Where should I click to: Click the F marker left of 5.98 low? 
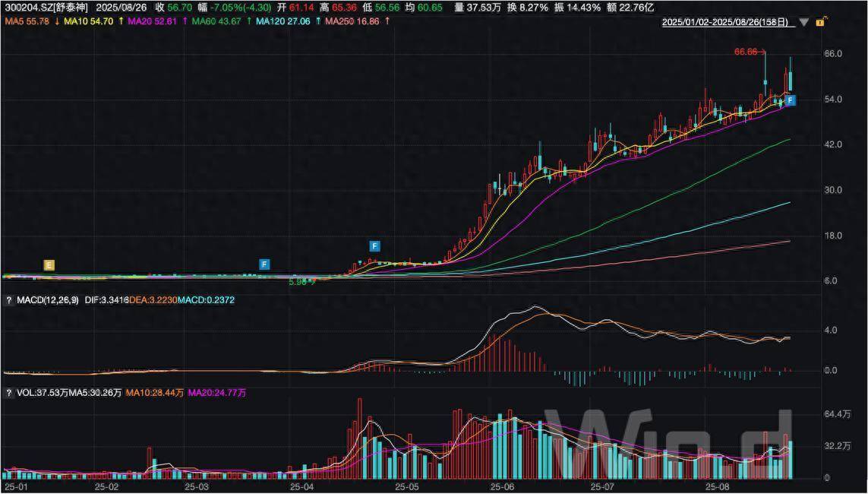click(x=264, y=264)
